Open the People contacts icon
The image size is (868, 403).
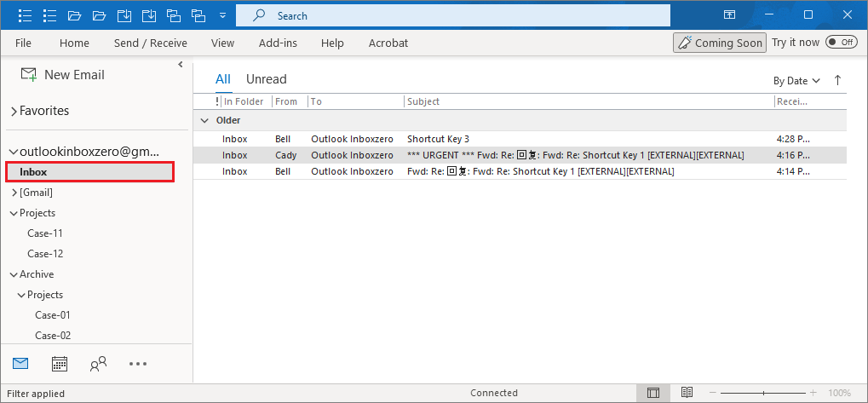point(98,364)
